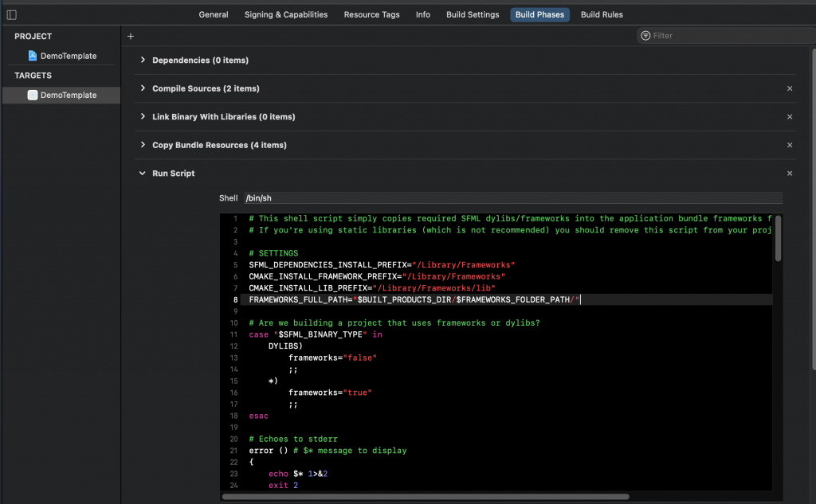The width and height of the screenshot is (816, 504).
Task: Toggle the sidebar panel icon
Action: (x=11, y=14)
